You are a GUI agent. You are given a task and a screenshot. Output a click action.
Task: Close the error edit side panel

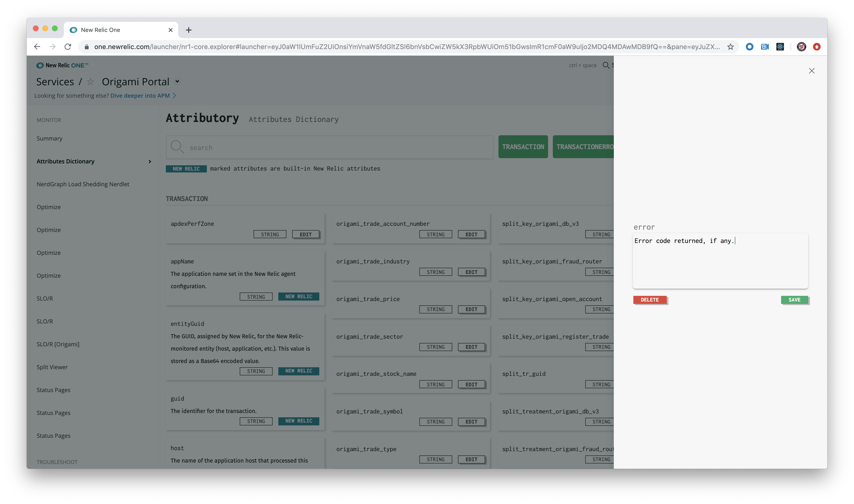(x=812, y=71)
